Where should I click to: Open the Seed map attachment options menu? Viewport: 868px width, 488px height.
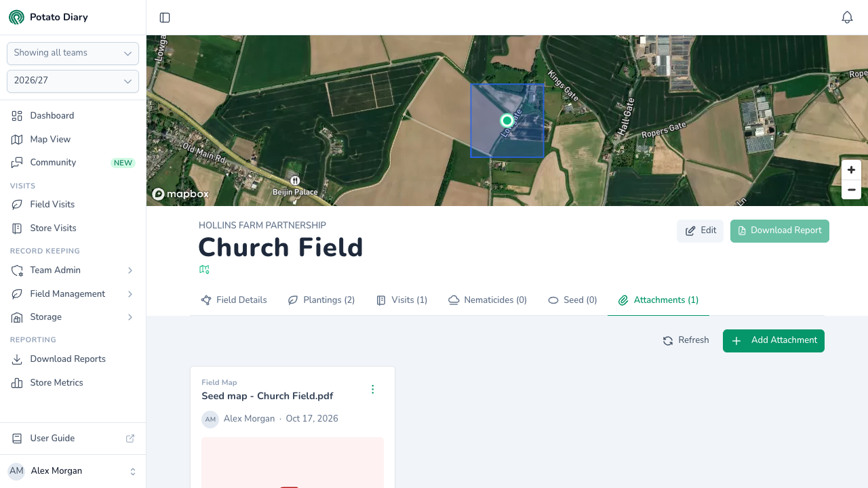pyautogui.click(x=372, y=389)
